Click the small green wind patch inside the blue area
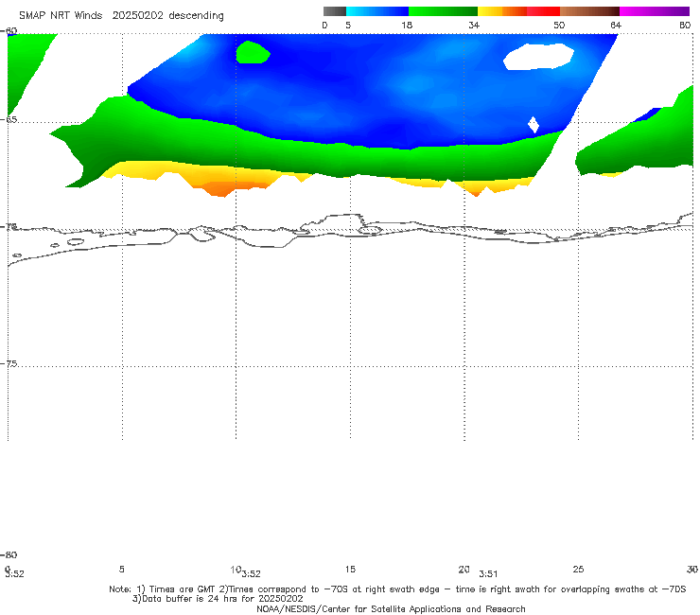Viewport: 700px width, 615px height. pyautogui.click(x=253, y=52)
